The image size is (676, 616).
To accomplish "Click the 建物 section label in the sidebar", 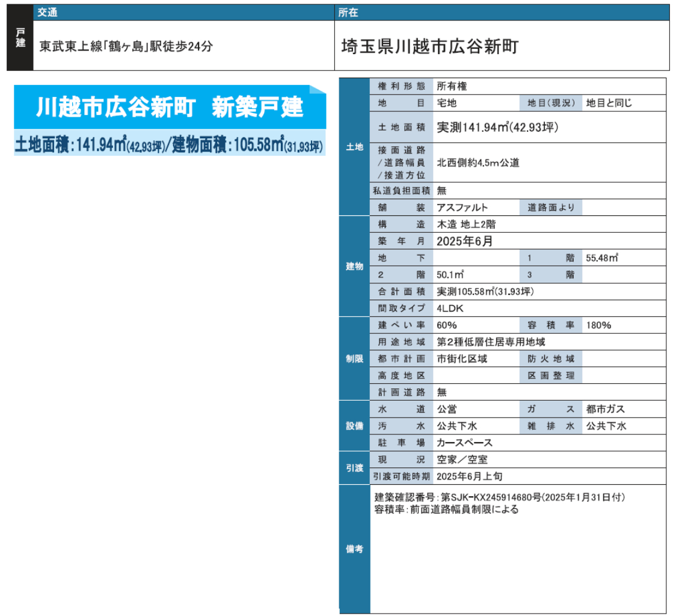I will (x=354, y=266).
